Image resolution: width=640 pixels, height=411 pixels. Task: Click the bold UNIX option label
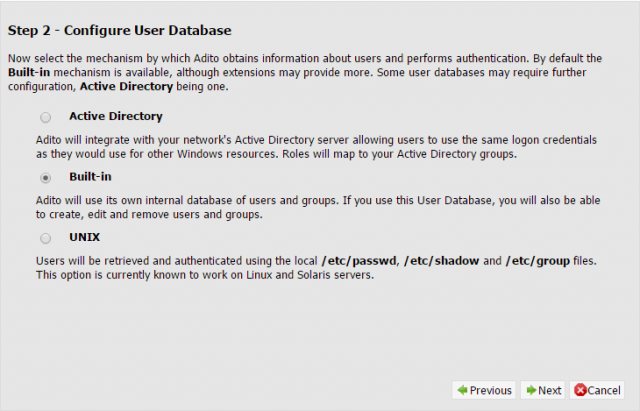(84, 237)
